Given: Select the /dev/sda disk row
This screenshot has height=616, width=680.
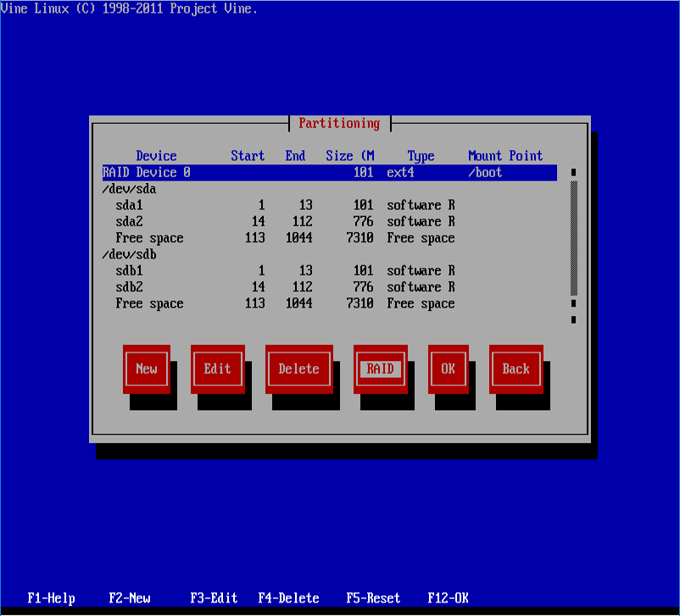Looking at the screenshot, I should coord(330,189).
